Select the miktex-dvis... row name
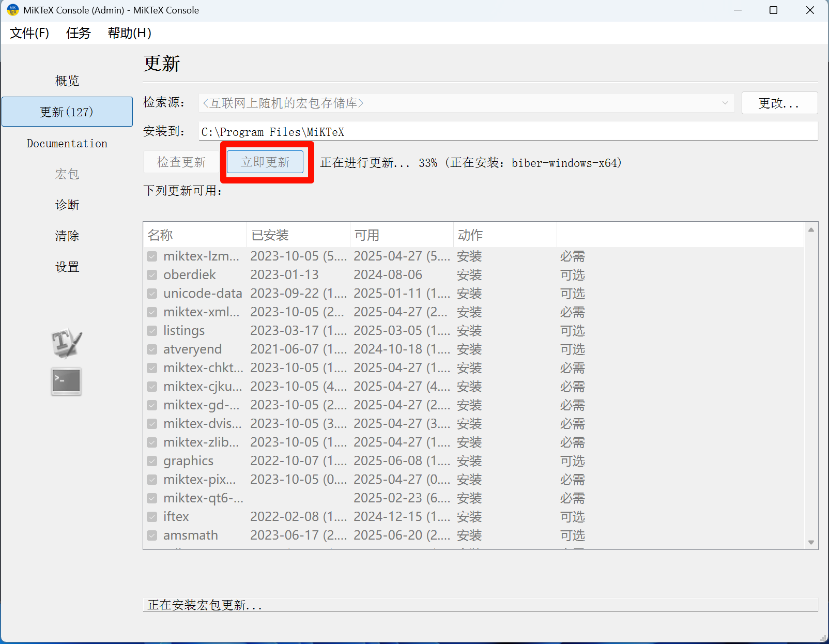This screenshot has height=644, width=829. [203, 424]
